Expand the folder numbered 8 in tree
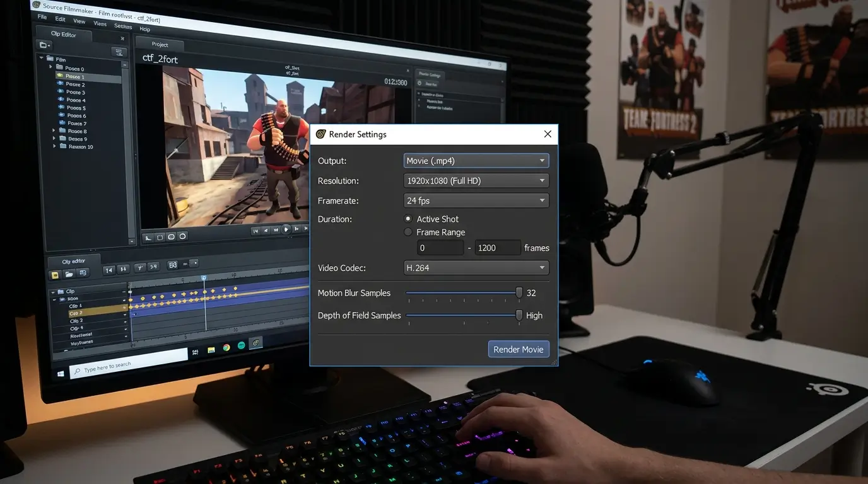The width and height of the screenshot is (868, 484). (x=54, y=130)
